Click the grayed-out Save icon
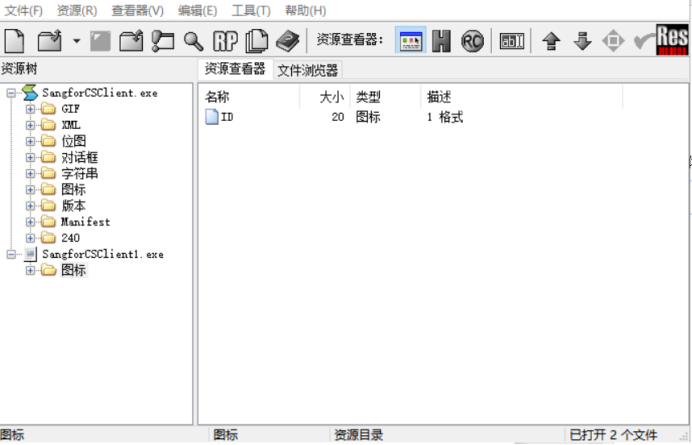 [100, 41]
